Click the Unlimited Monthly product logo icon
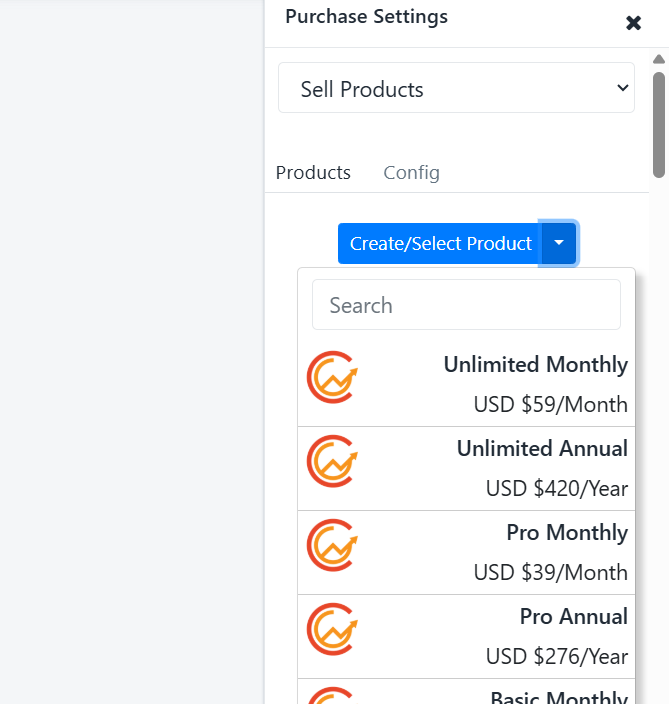 point(332,377)
